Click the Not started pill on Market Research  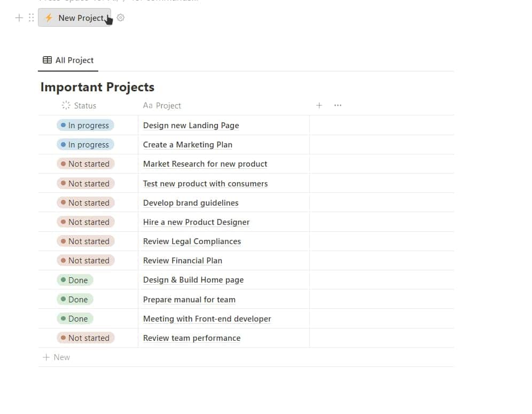85,164
